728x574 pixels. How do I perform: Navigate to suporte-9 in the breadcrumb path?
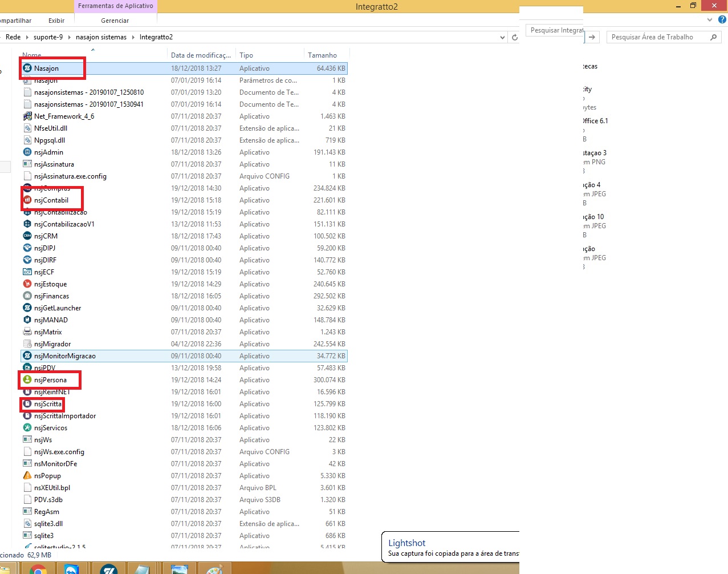[48, 37]
